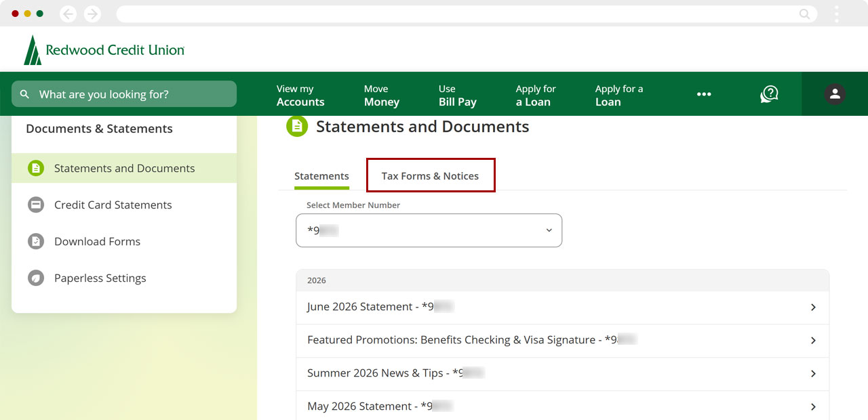868x420 pixels.
Task: Click the Credit Card Statements sidebar icon
Action: [x=36, y=205]
